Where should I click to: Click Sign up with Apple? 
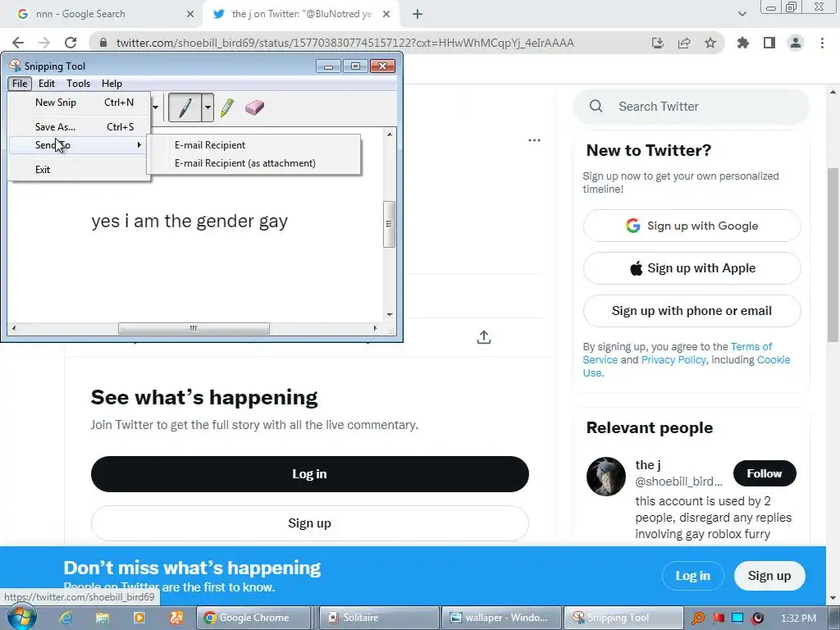coord(692,268)
